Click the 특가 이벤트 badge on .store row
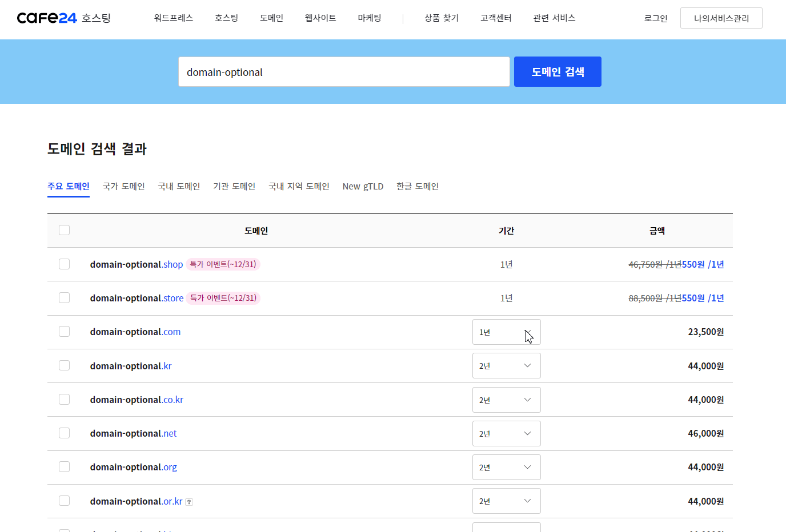Screen dimensions: 786x532 (x=223, y=298)
